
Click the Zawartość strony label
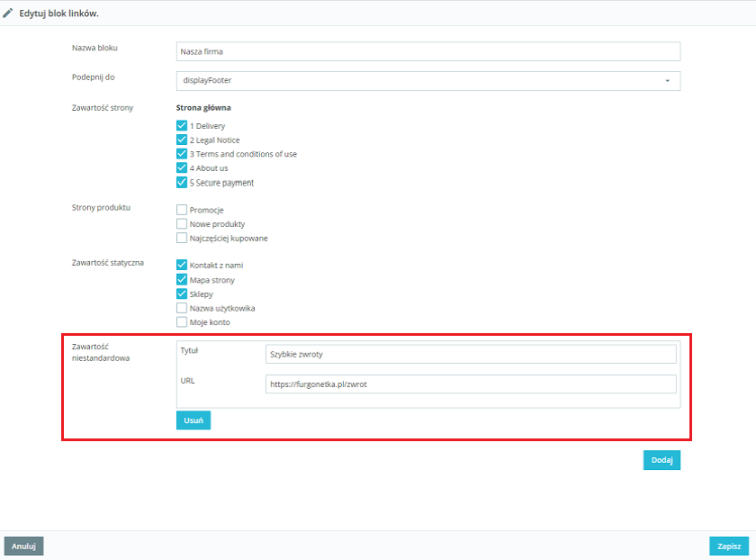coord(103,107)
